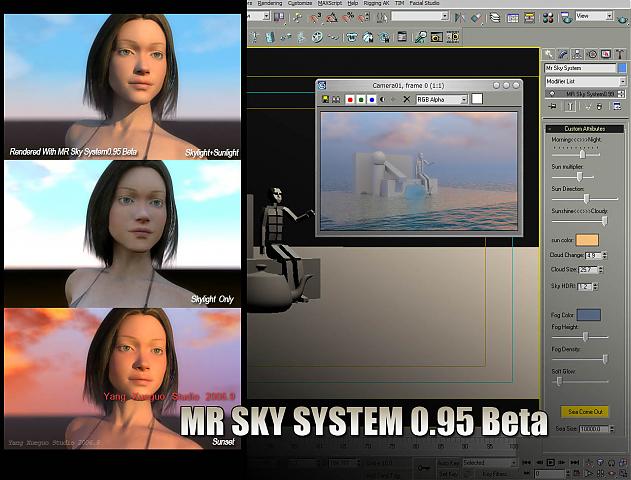
Task: Adjust the Fog Density slider
Action: click(604, 359)
